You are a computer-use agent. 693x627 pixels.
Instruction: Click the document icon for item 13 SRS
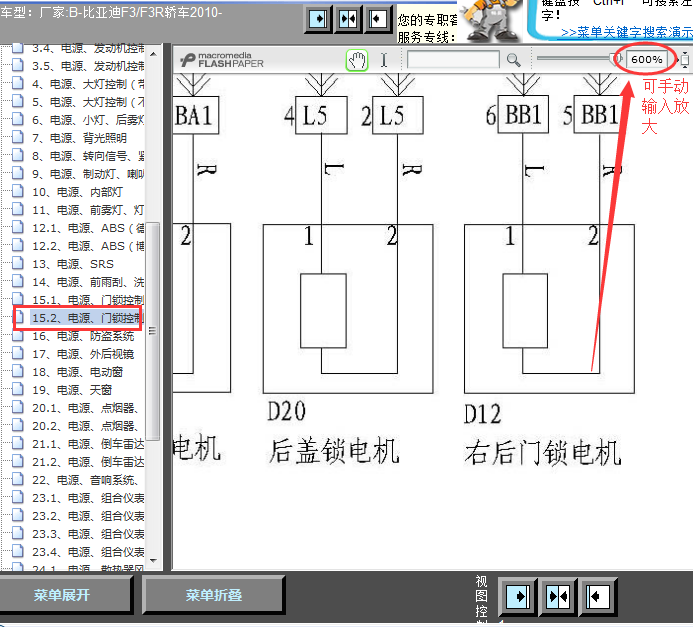[x=18, y=263]
